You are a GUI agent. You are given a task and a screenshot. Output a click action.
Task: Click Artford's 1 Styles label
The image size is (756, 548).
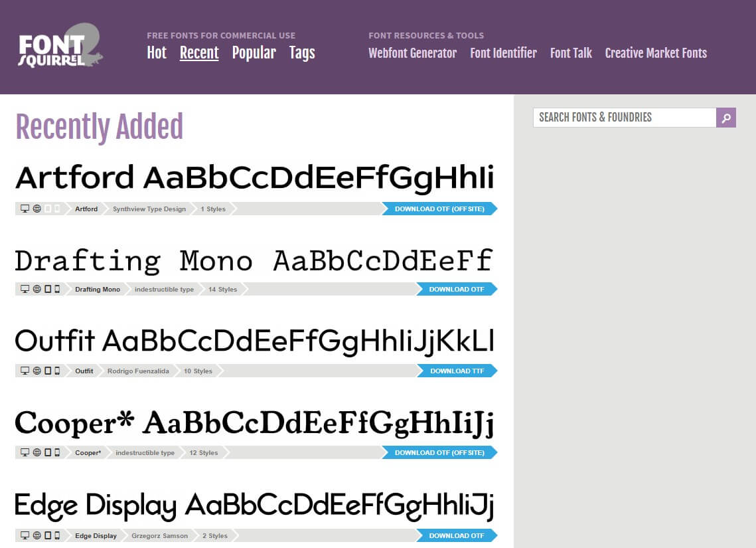click(x=213, y=209)
